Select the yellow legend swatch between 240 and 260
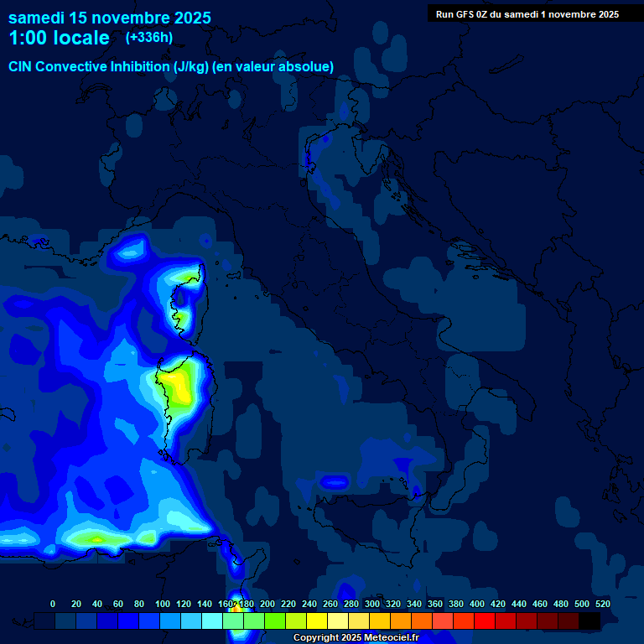644x644 pixels. [x=317, y=621]
